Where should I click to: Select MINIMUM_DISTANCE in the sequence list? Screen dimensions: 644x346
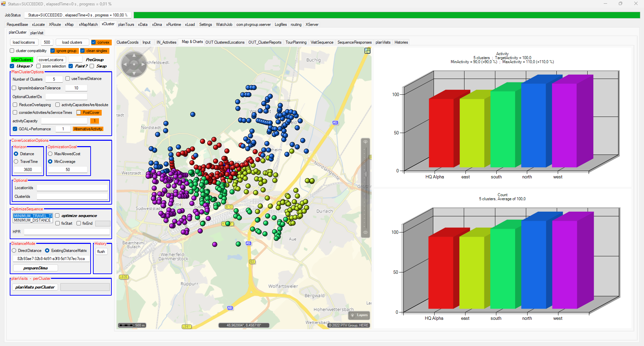[x=32, y=220]
